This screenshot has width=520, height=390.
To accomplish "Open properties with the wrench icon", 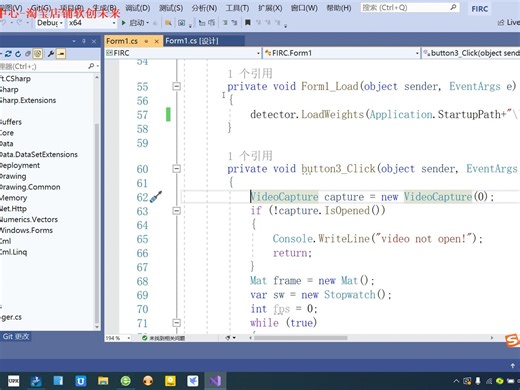I will coord(51,54).
